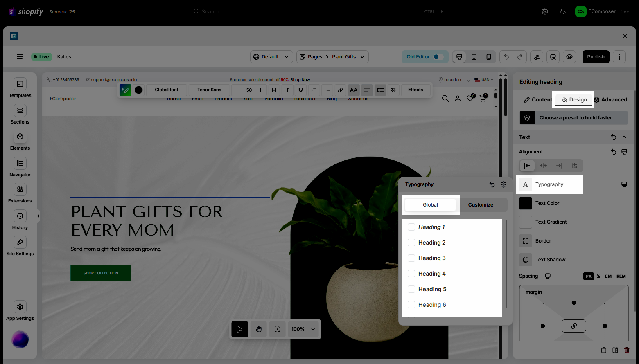Open the Default language dropdown
639x364 pixels.
271,57
